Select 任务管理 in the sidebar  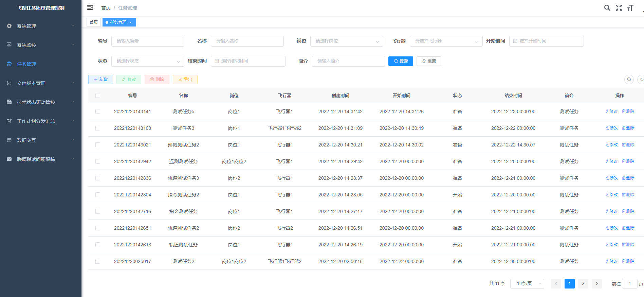tap(41, 64)
